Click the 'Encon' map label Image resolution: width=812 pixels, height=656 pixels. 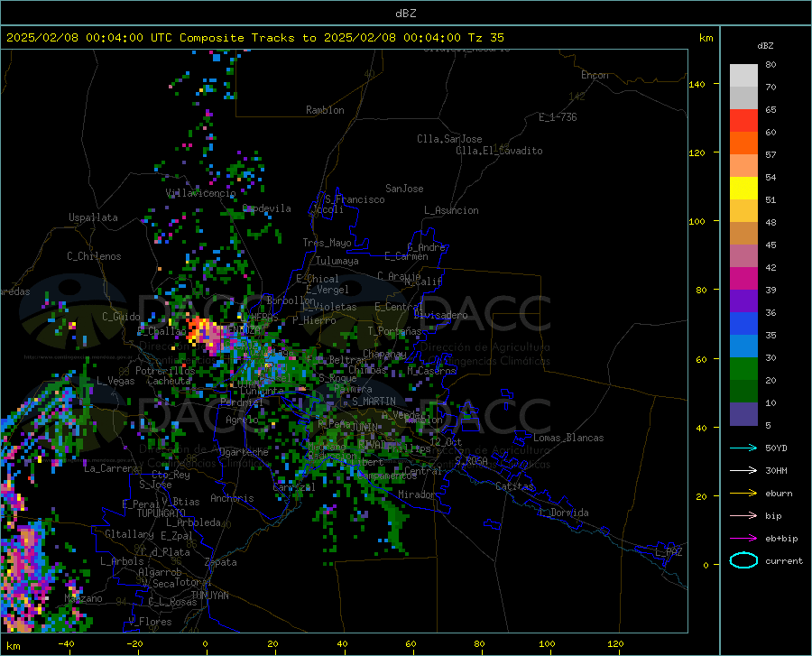click(595, 75)
